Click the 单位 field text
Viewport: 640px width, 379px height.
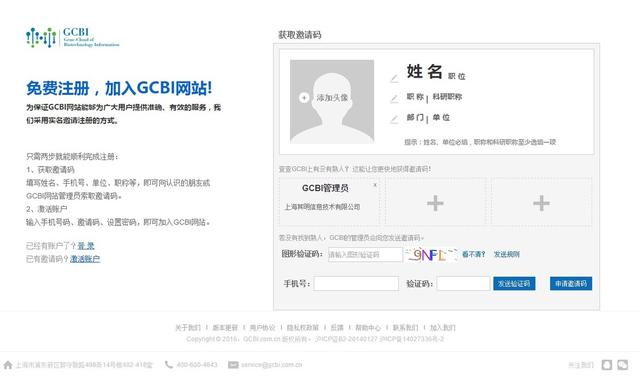point(441,117)
